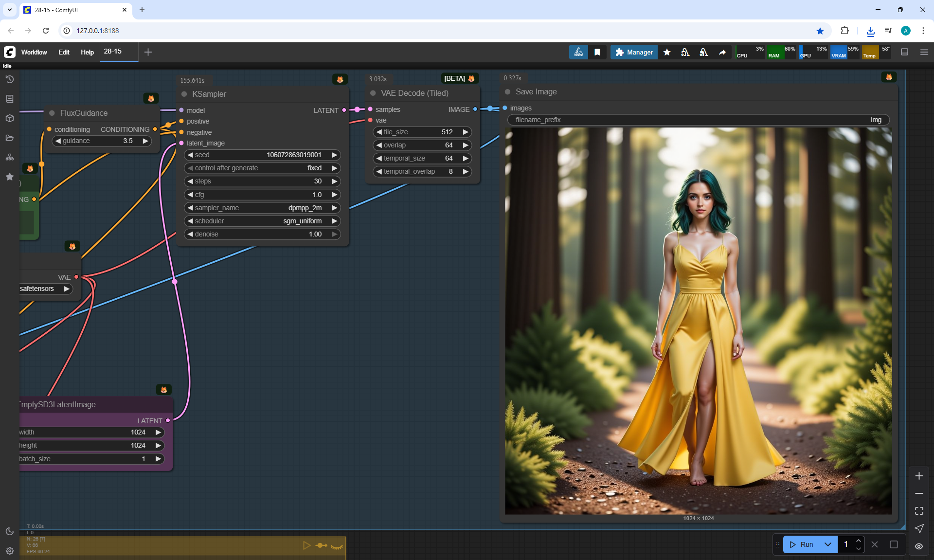Open settings gear in sidebar

[10, 551]
